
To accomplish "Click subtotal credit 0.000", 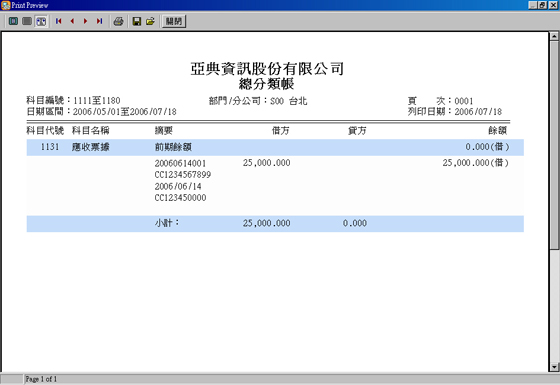I will (355, 223).
